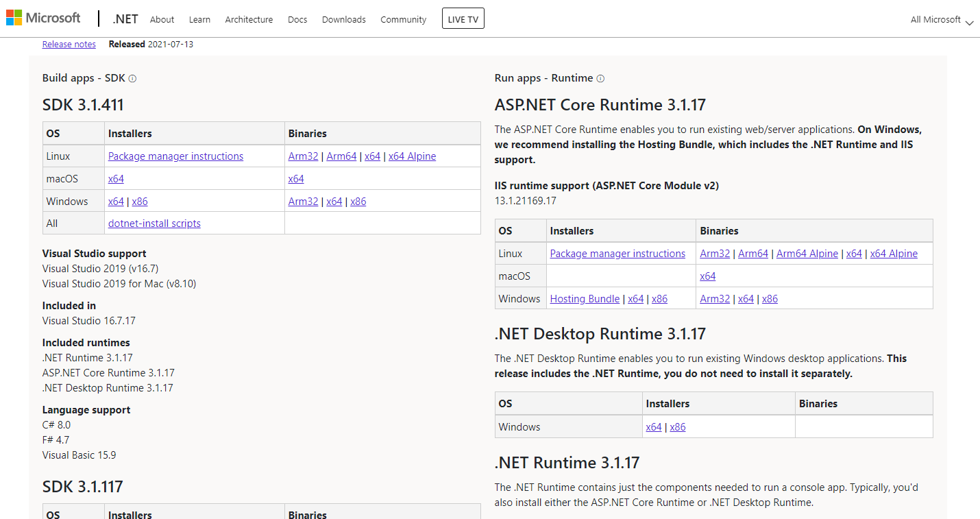Click the info icon beside Run apps - Runtime

600,79
